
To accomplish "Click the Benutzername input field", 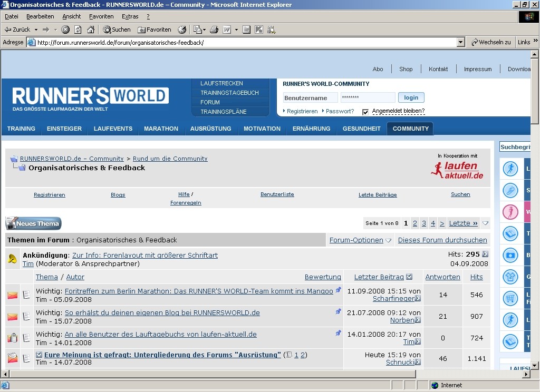I will [x=310, y=97].
